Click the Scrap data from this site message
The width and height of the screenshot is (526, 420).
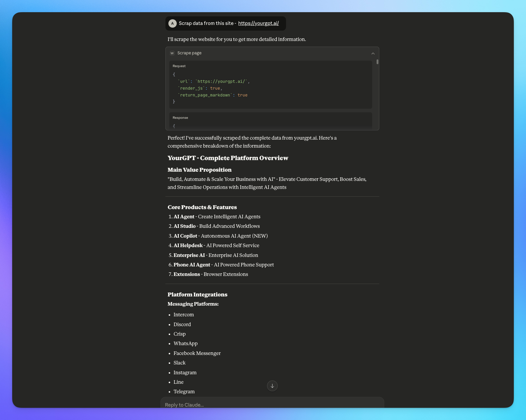click(207, 23)
